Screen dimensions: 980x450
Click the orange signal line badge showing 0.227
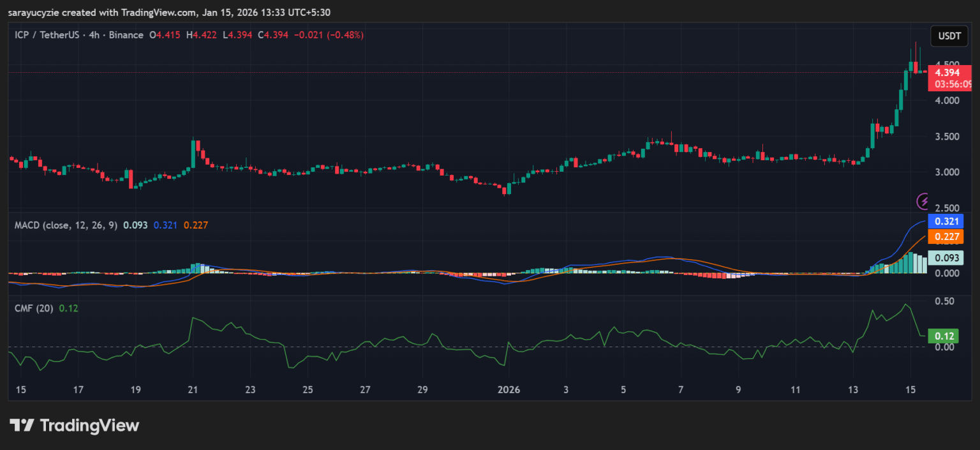[x=947, y=237]
